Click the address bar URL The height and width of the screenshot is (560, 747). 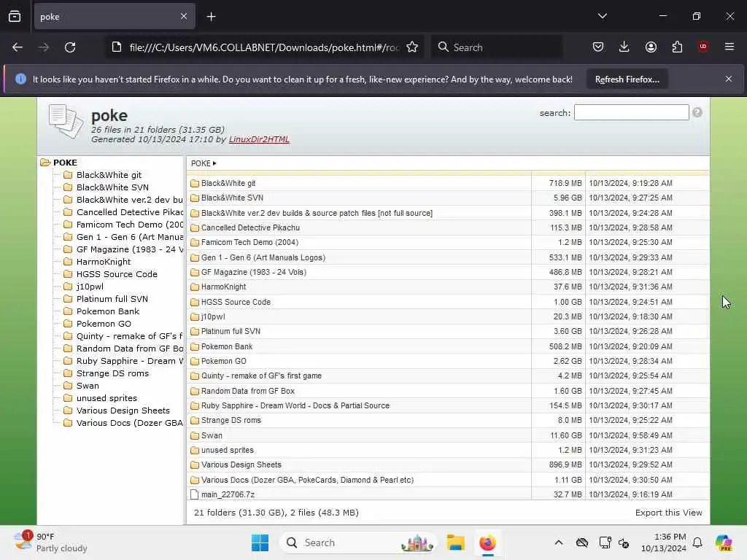(x=264, y=47)
